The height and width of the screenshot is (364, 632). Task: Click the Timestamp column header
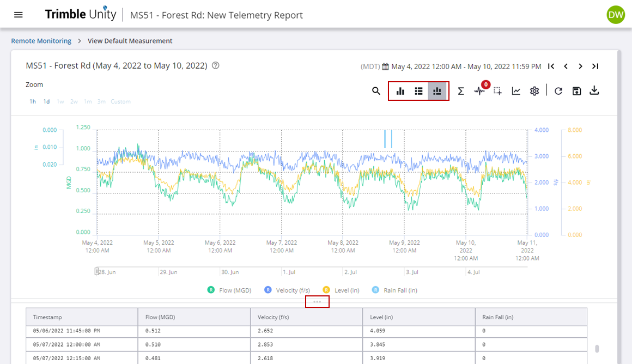[82, 317]
